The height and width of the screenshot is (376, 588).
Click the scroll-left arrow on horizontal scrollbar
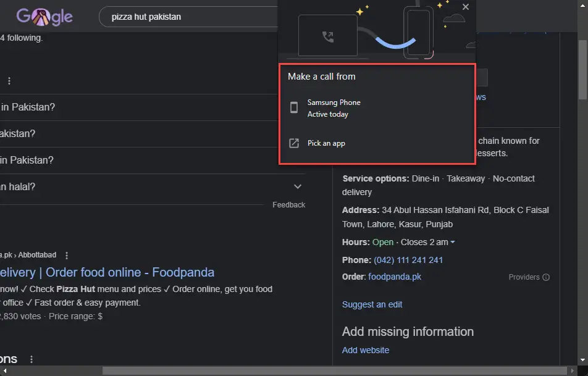[4, 370]
